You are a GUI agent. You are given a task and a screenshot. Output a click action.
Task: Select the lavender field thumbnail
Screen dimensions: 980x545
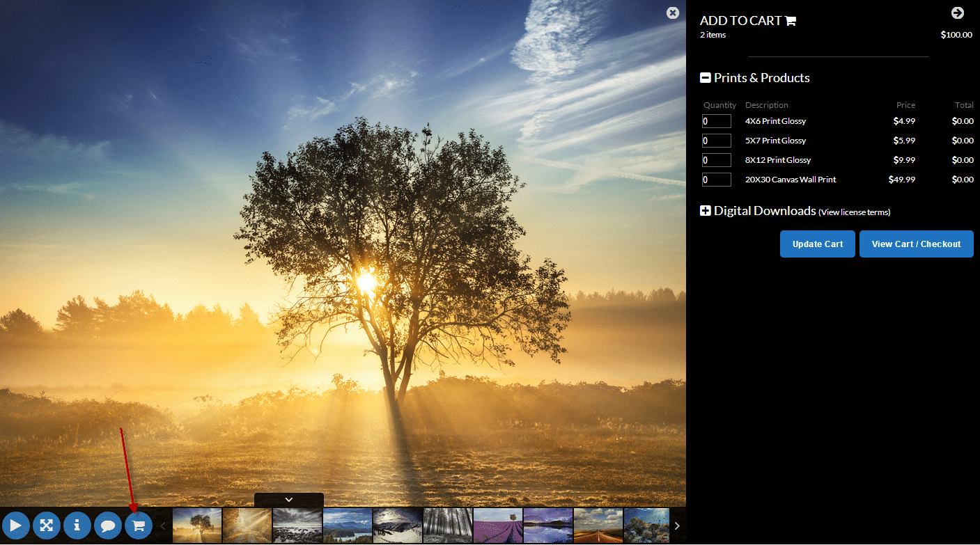tap(498, 526)
